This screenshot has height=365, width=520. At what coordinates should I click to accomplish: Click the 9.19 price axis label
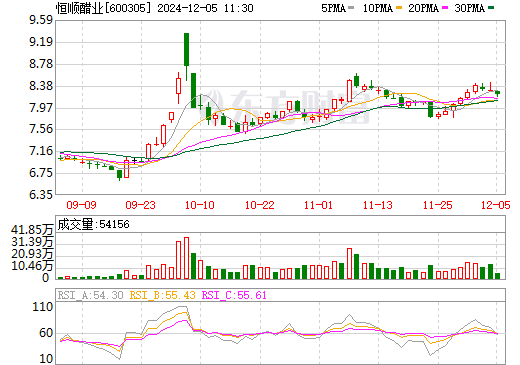click(x=41, y=42)
